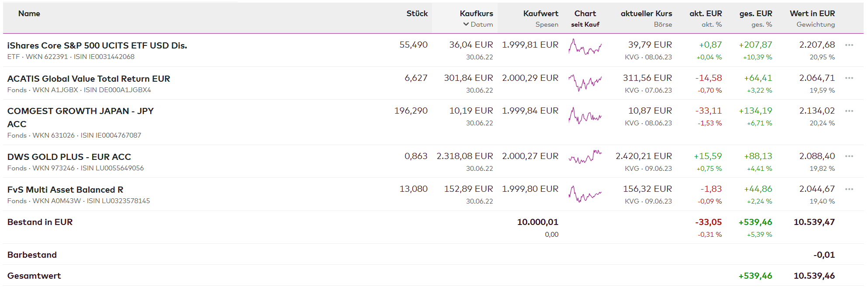The width and height of the screenshot is (868, 287).
Task: Open iShares S&P 500 sparkline chart
Action: [x=585, y=47]
